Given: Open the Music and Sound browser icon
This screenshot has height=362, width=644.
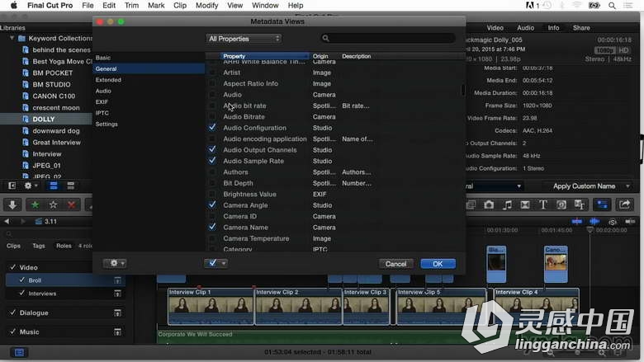Looking at the screenshot, I should point(507,205).
